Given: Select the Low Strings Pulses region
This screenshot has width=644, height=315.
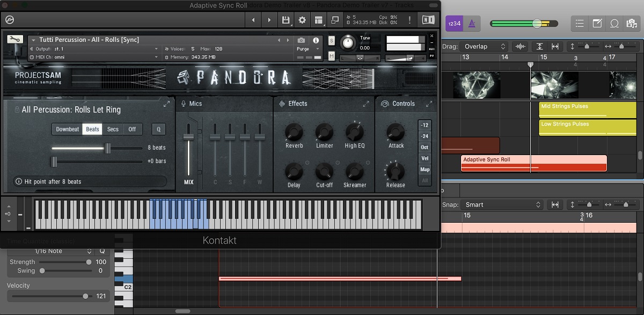Looking at the screenshot, I should pos(587,128).
